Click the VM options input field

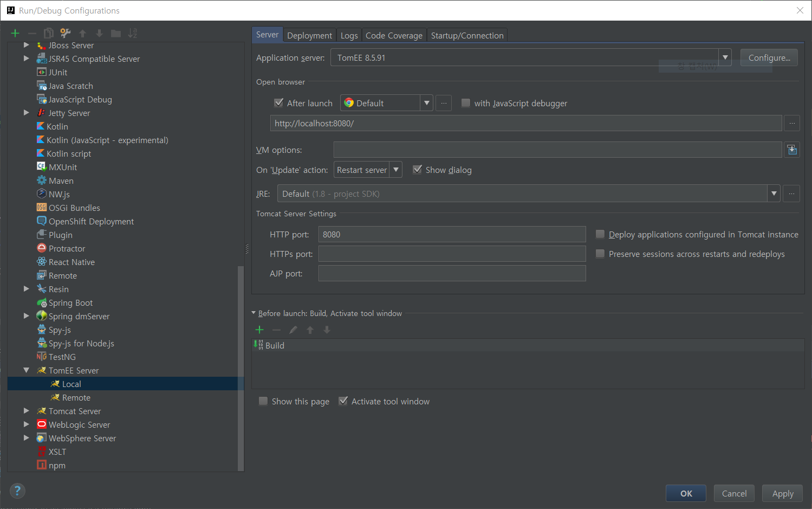(x=557, y=150)
